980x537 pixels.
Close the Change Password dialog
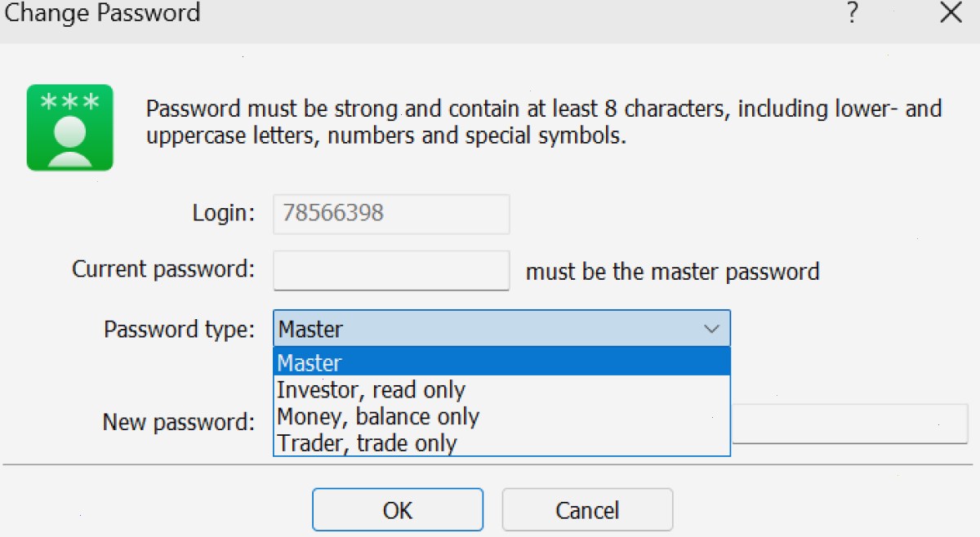[951, 14]
